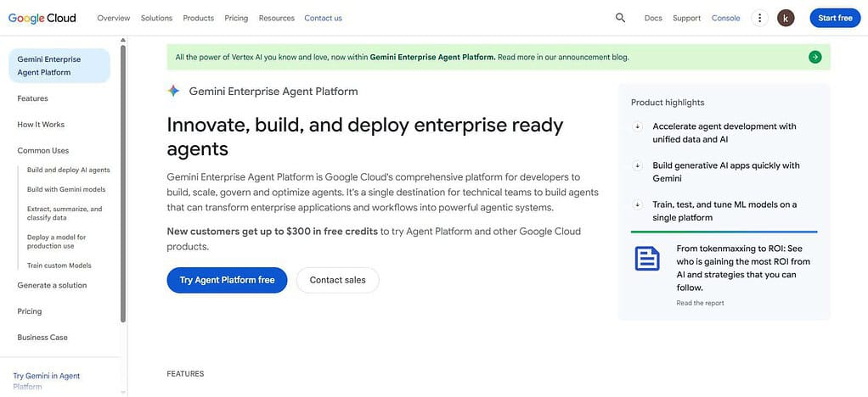Screen dimensions: 868x397
Task: Click the Google Cloud logo
Action: coord(42,18)
